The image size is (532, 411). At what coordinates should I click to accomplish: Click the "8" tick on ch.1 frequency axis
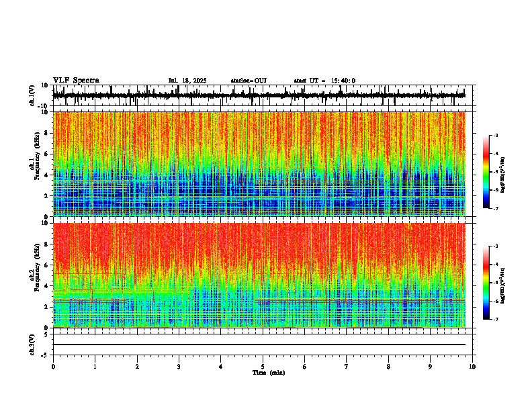point(46,133)
